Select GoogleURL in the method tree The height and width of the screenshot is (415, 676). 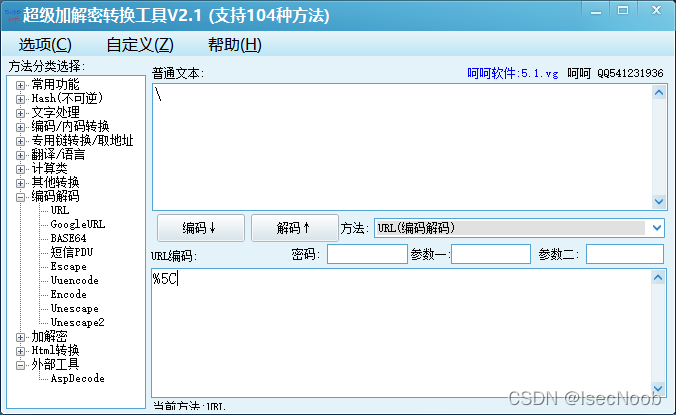(78, 224)
